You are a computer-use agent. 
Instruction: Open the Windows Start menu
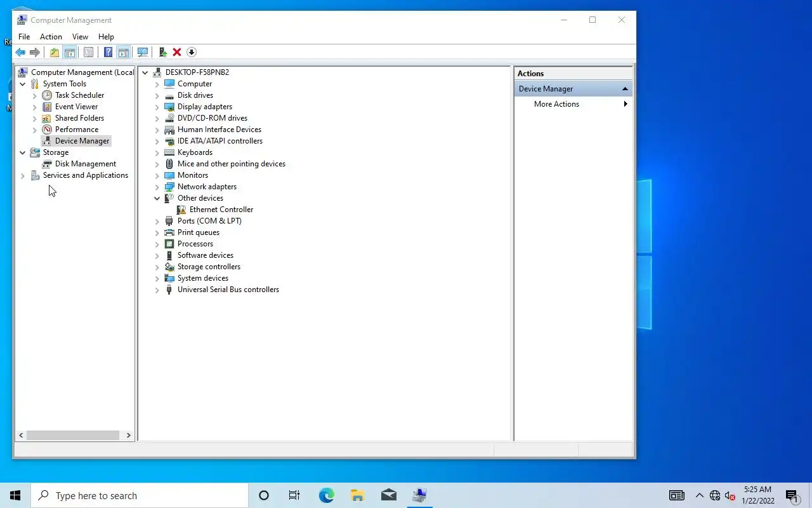[x=15, y=495]
